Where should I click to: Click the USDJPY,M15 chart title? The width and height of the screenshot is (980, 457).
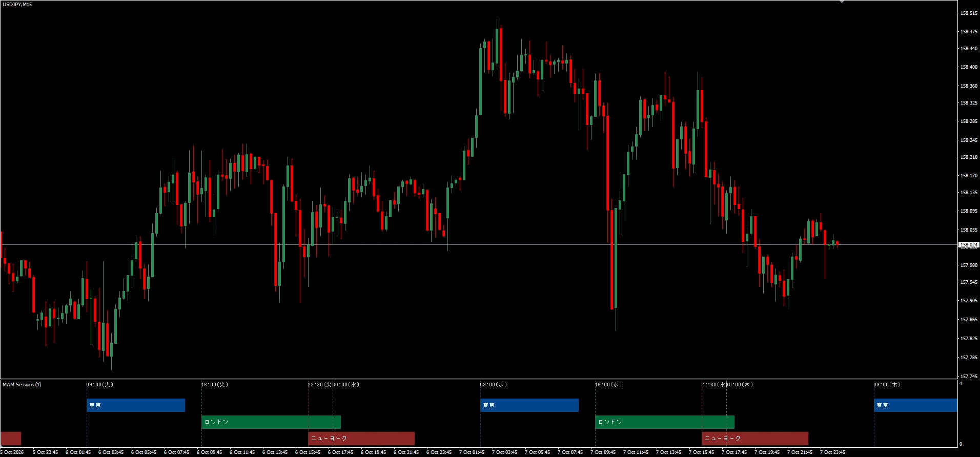[x=17, y=5]
